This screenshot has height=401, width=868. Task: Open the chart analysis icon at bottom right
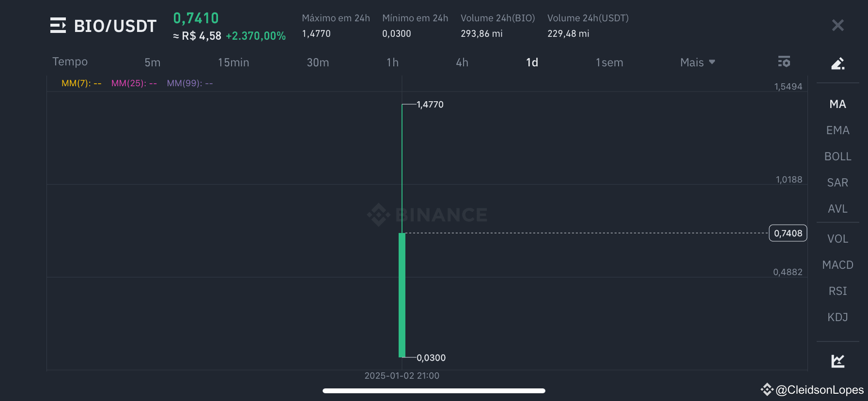(x=837, y=361)
